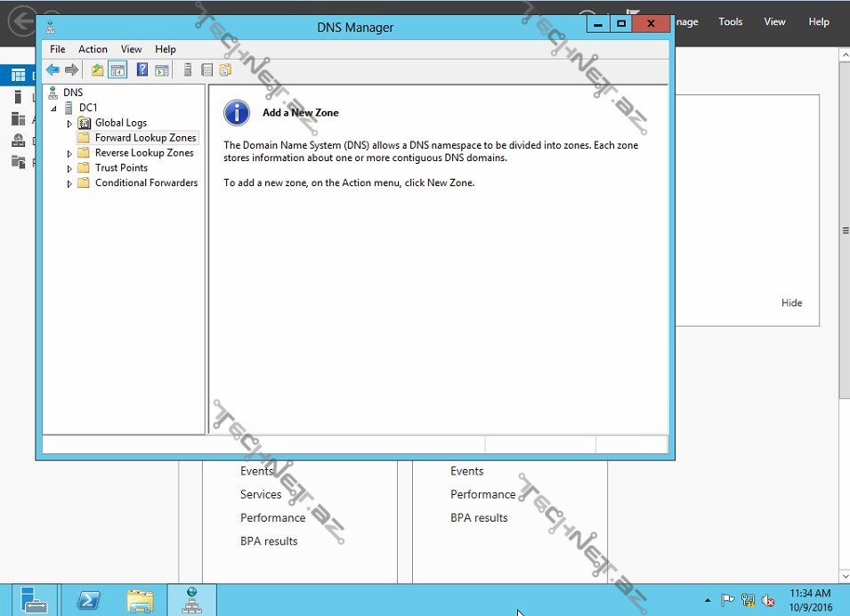Select the Trust Points folder

click(121, 168)
